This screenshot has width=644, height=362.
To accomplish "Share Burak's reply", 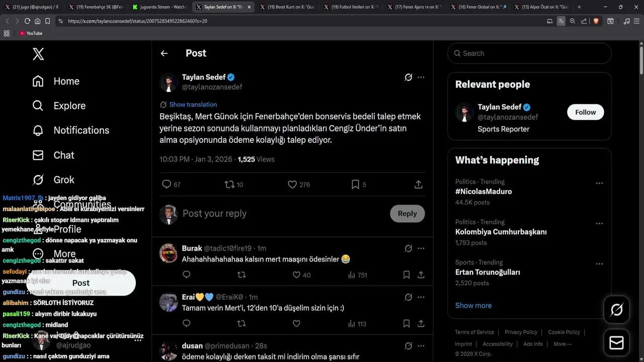I will click(421, 275).
